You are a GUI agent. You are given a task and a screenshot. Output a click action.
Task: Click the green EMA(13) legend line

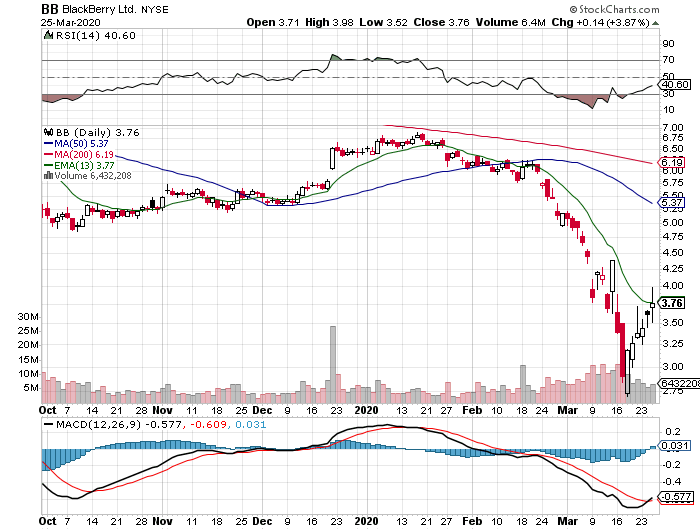click(x=46, y=165)
